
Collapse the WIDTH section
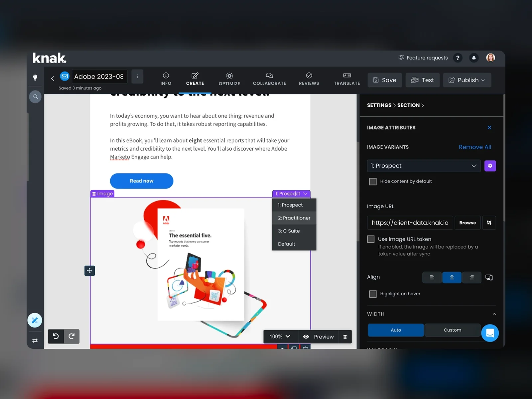pyautogui.click(x=494, y=314)
